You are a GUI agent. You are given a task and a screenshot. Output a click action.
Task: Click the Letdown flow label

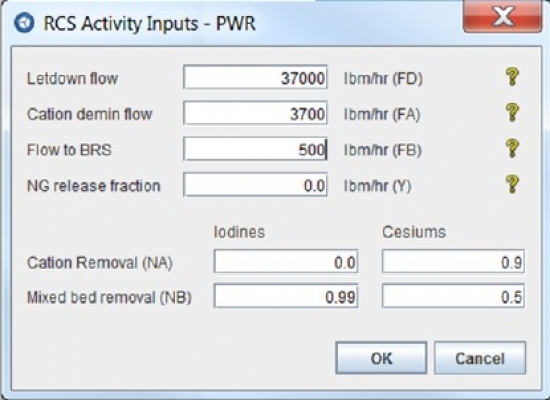pos(72,78)
